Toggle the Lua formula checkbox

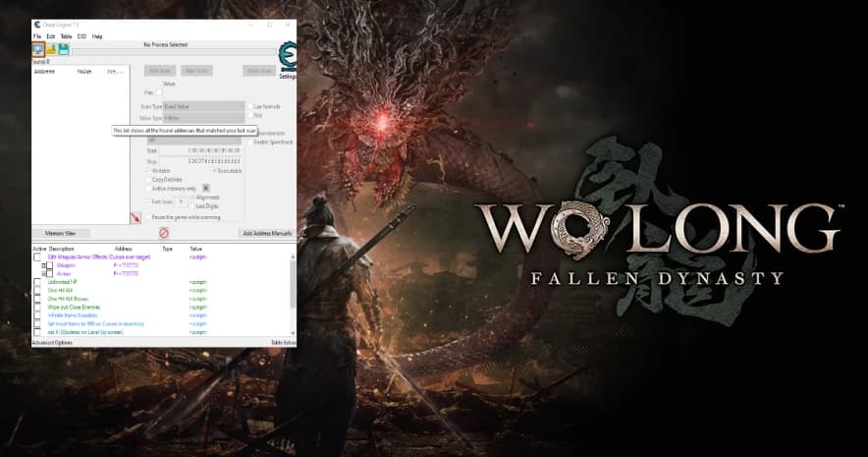pos(250,106)
